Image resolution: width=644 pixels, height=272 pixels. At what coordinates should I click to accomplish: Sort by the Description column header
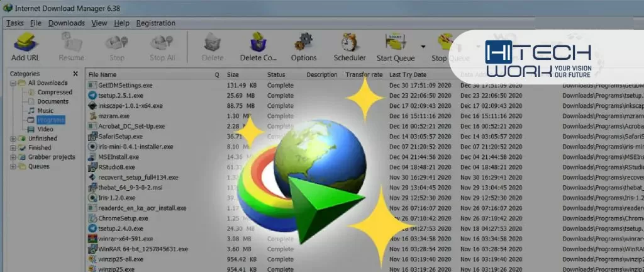click(321, 74)
